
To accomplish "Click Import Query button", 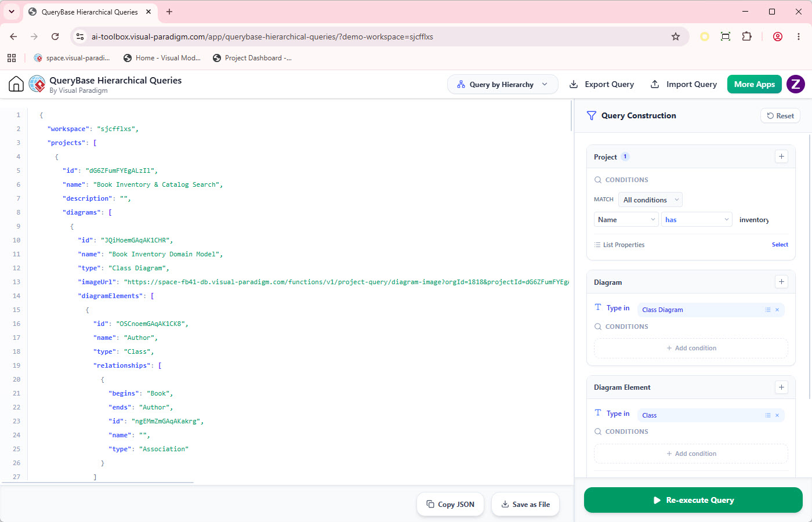I will tap(684, 84).
